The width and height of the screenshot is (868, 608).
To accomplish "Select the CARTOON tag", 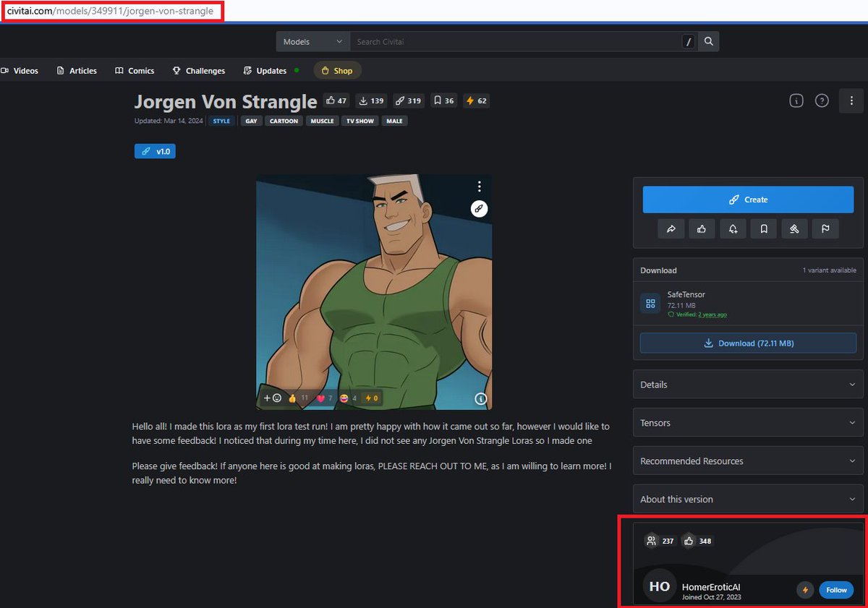I will (x=284, y=121).
